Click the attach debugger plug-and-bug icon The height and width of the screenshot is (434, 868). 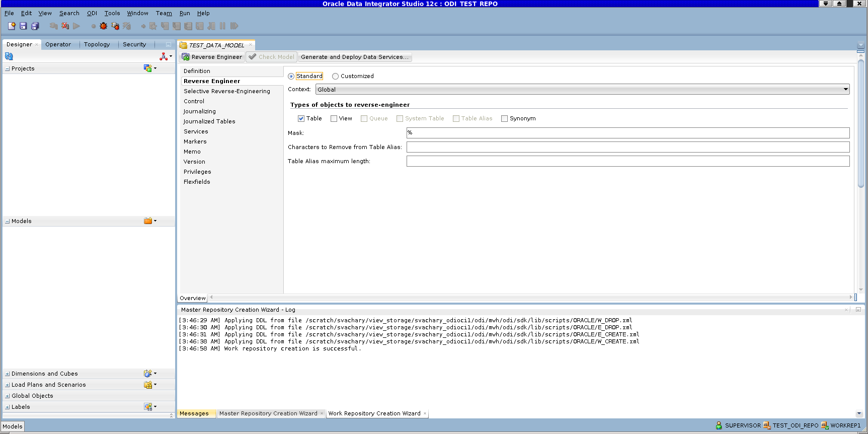pos(115,26)
